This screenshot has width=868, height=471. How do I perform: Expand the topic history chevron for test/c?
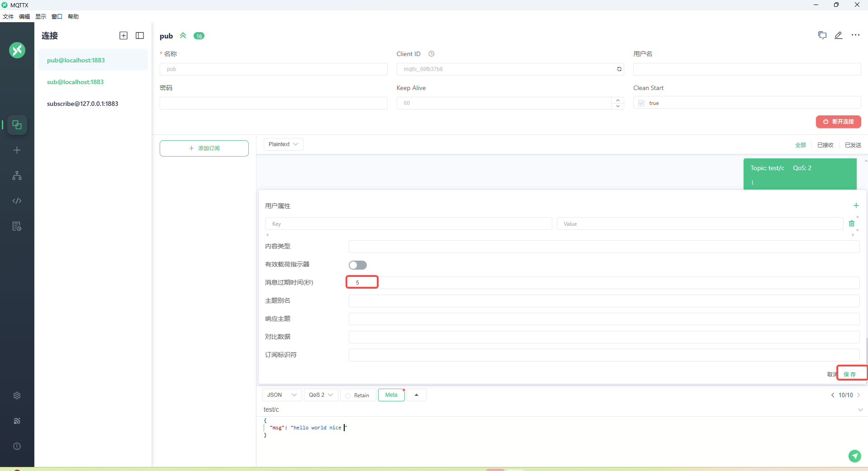tap(860, 409)
